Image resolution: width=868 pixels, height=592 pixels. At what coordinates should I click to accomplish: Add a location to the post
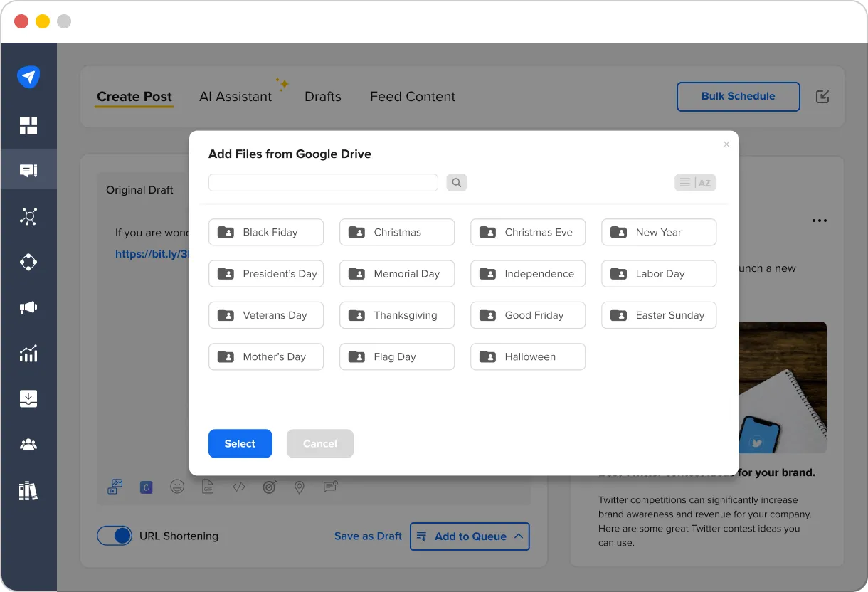click(x=300, y=487)
